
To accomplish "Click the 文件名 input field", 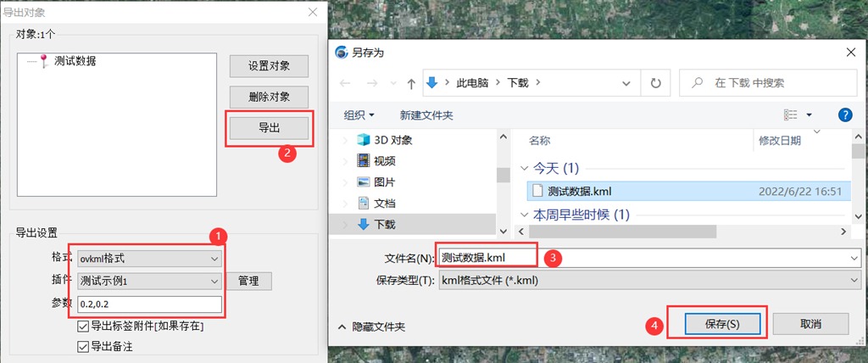I will (x=644, y=257).
